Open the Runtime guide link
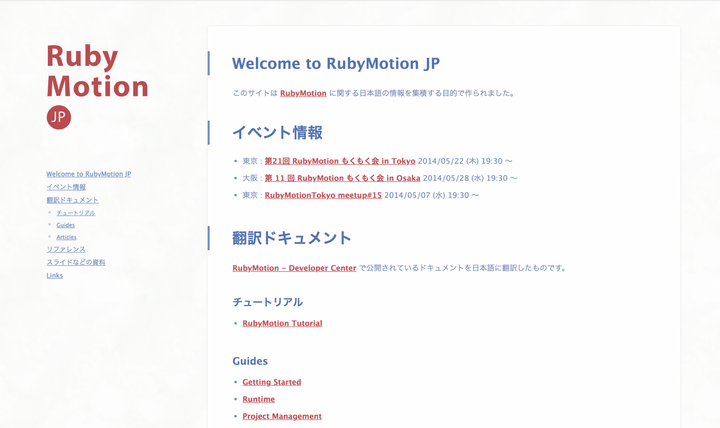This screenshot has width=720, height=428. click(x=259, y=399)
